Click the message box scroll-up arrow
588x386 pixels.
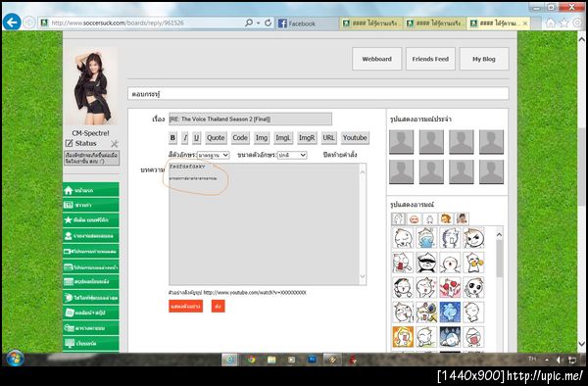click(363, 172)
